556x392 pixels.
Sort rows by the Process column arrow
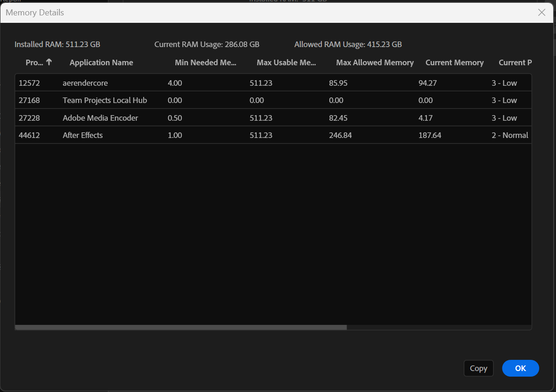(39, 62)
